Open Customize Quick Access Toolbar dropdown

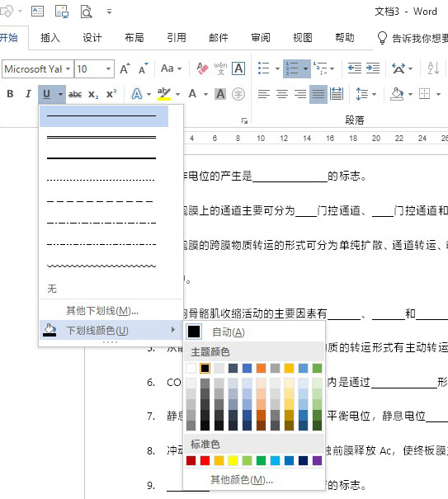pyautogui.click(x=109, y=12)
